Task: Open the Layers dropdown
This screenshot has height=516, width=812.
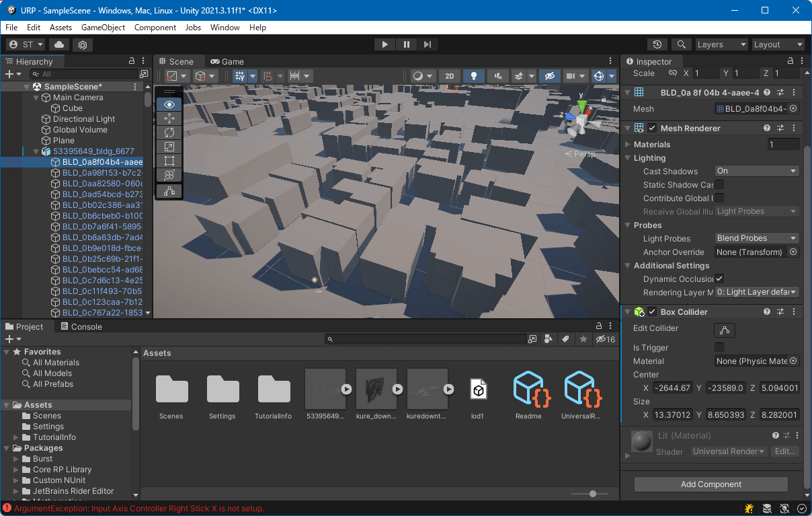Action: click(722, 44)
